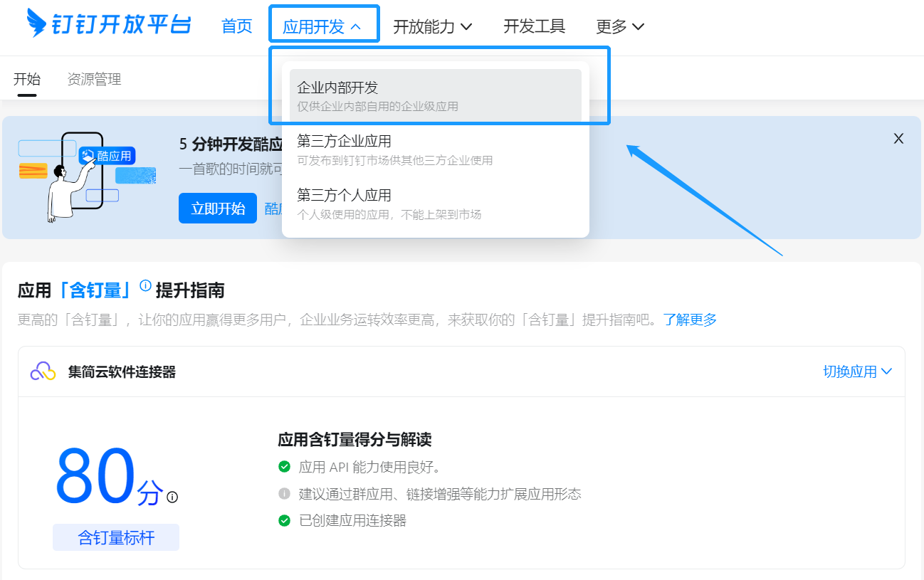This screenshot has width=924, height=580.
Task: Expand the 更多 dropdown menu
Action: 620,26
